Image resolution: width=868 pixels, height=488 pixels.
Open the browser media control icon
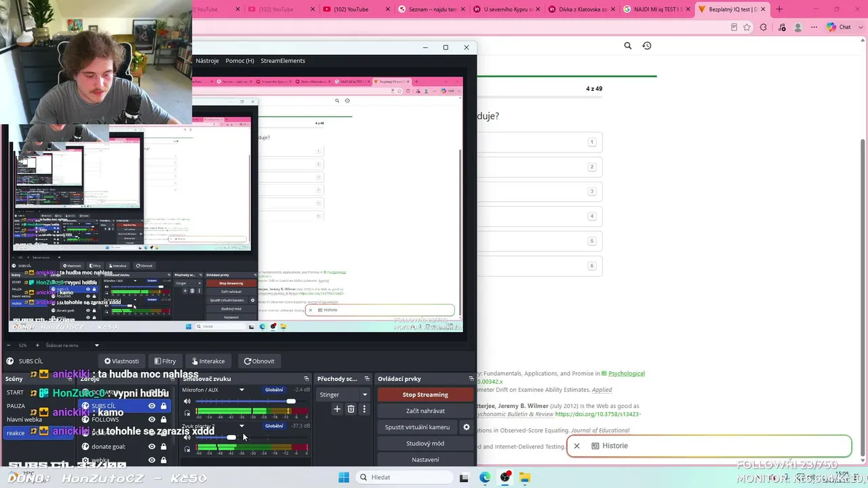click(781, 27)
